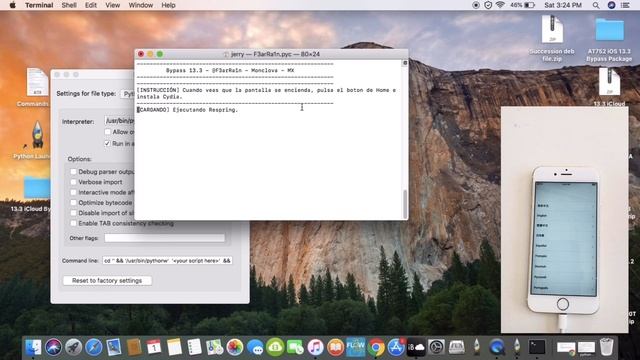Open the View menu
Viewport: 640px width, 360px height.
tap(112, 5)
